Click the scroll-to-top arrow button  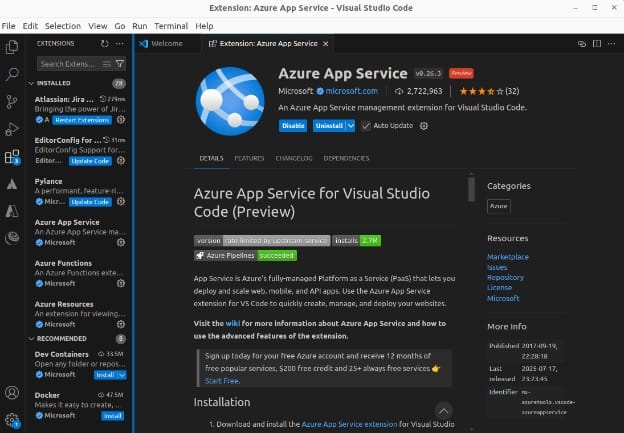443,411
